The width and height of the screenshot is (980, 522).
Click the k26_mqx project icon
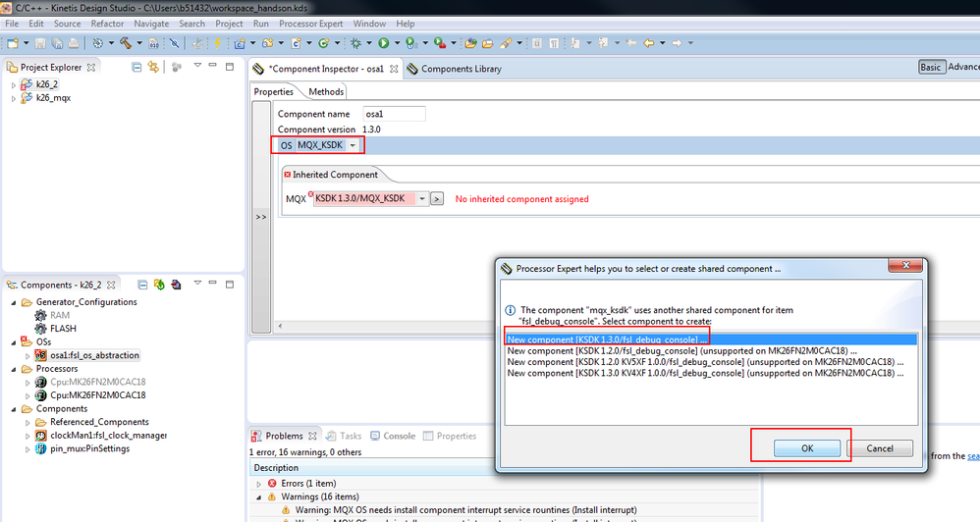[x=27, y=97]
